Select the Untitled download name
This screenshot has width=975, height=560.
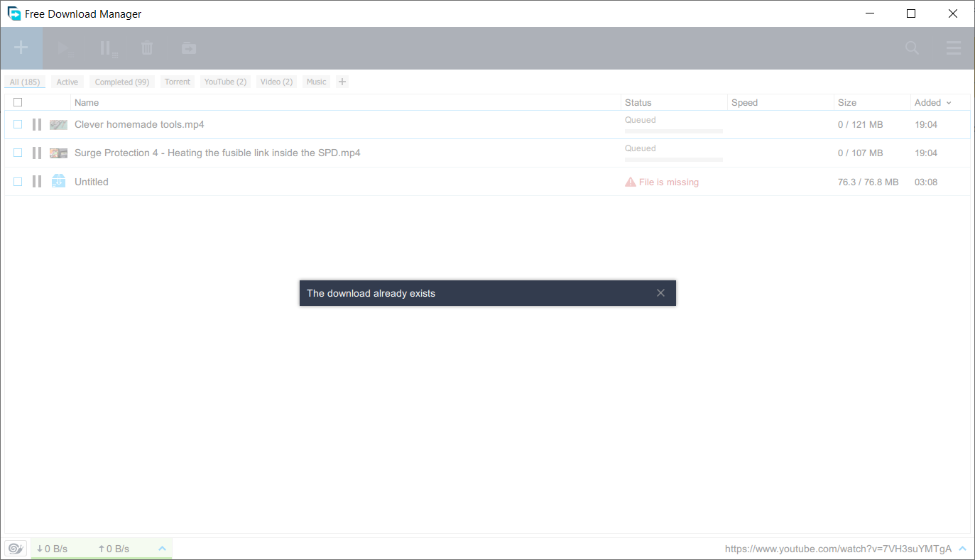coord(92,182)
